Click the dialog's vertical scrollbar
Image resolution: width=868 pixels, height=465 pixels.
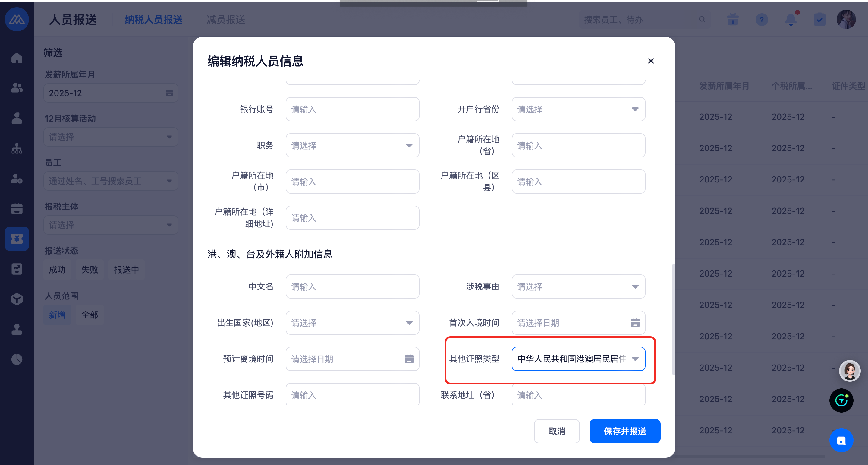click(x=673, y=319)
